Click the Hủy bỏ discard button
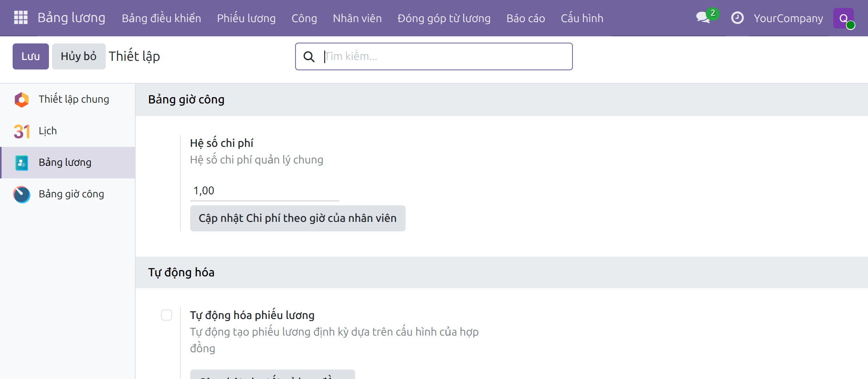Viewport: 868px width, 379px height. coord(79,56)
